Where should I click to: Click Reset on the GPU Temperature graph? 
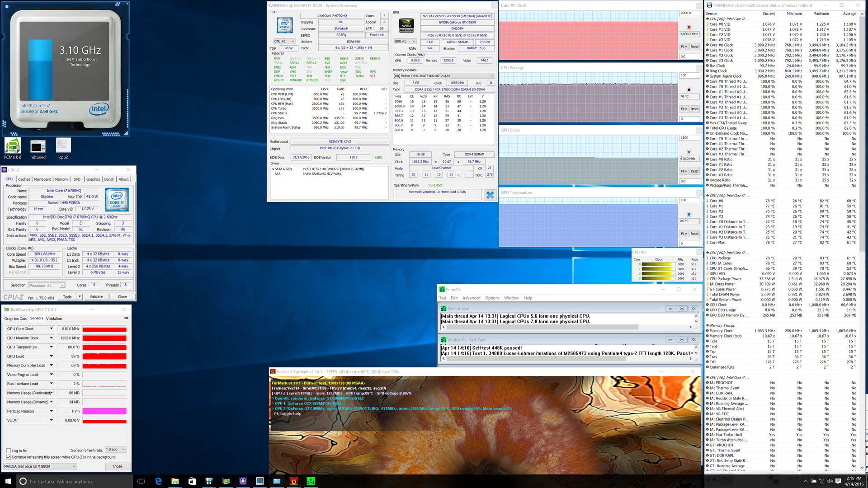(694, 234)
